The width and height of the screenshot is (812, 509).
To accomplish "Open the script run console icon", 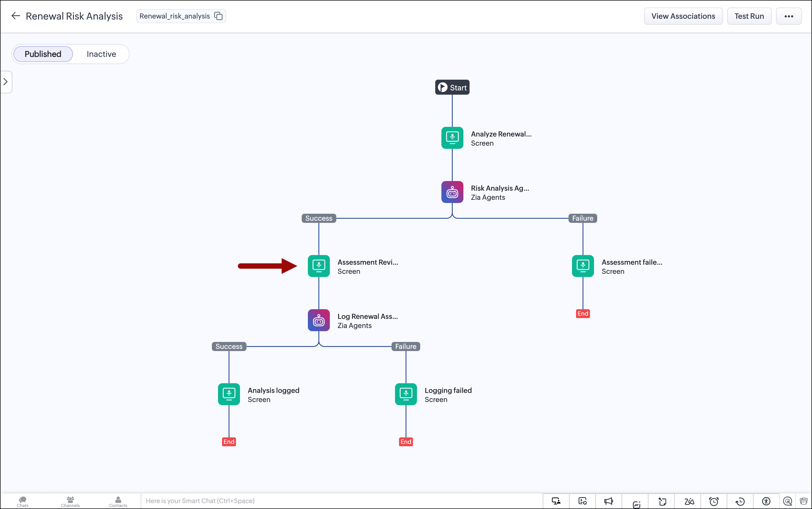I will 582,501.
